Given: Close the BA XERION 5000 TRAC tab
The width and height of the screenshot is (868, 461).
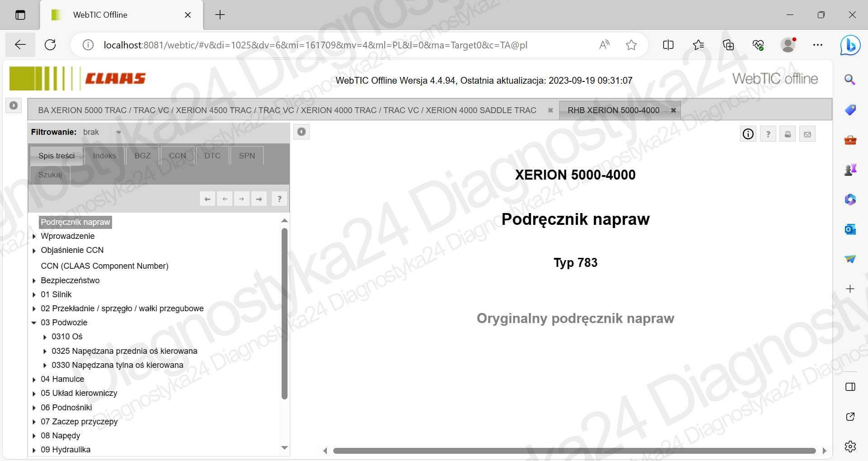Looking at the screenshot, I should pos(550,110).
